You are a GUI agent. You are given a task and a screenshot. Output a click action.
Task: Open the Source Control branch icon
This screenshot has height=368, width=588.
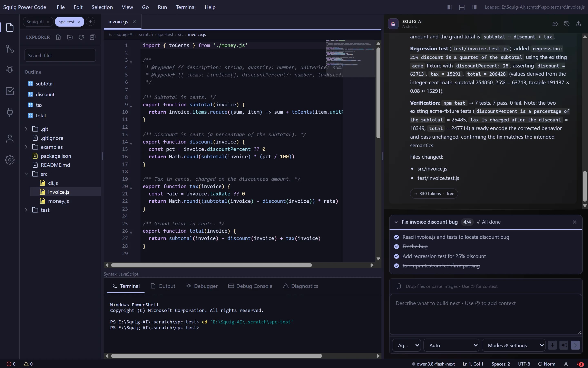[x=10, y=49]
